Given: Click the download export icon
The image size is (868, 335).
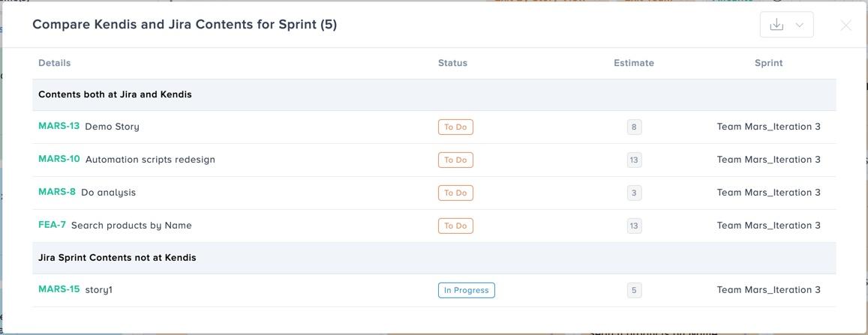Looking at the screenshot, I should (776, 25).
